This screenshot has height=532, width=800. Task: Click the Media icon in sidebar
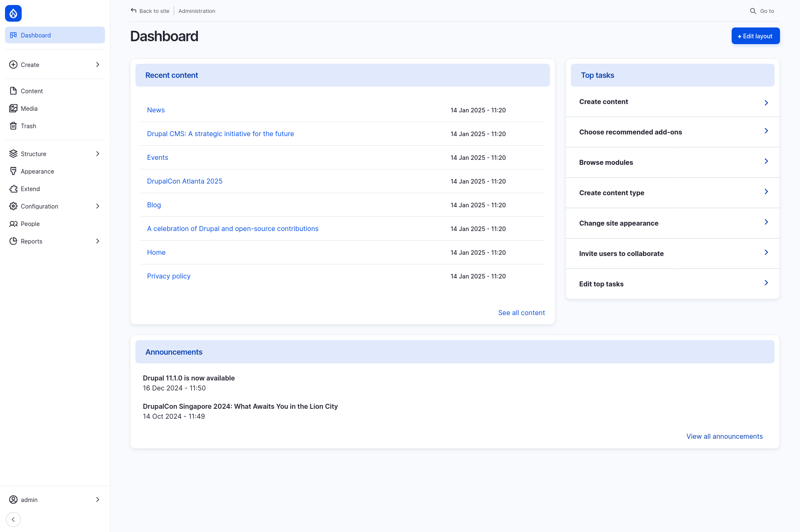tap(13, 108)
